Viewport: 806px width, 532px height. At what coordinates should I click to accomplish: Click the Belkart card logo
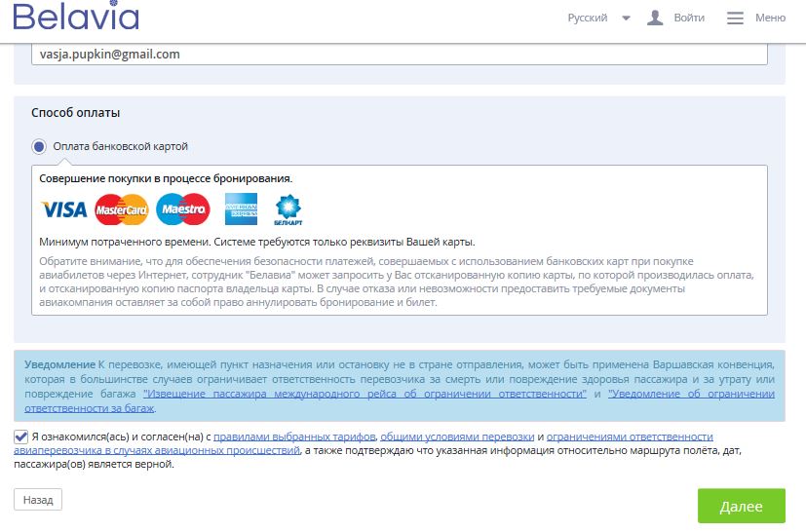coord(288,209)
